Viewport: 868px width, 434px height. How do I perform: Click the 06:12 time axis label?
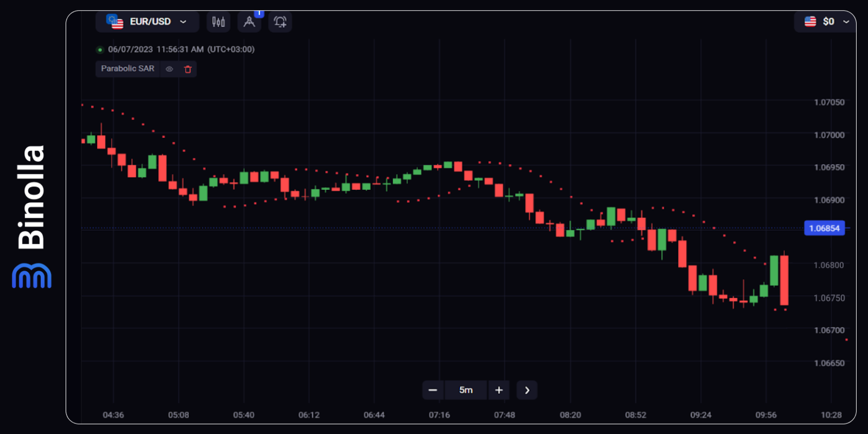tap(309, 415)
